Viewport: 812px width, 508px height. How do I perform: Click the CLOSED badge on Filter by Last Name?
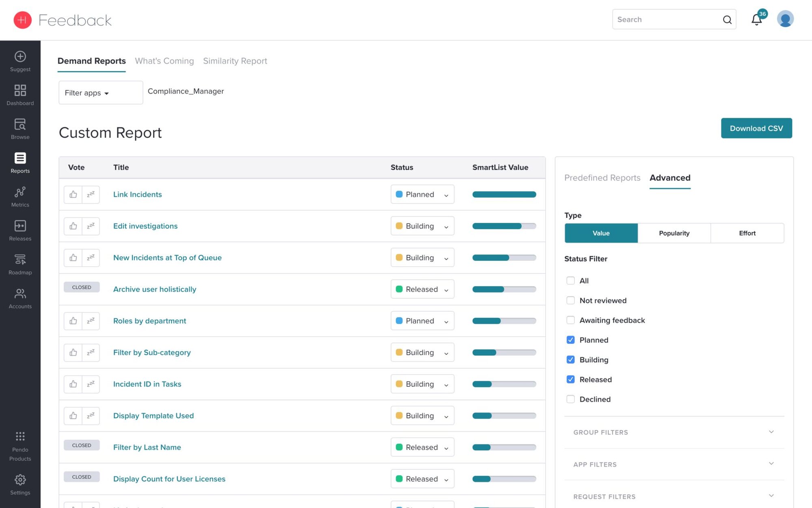[x=82, y=445]
